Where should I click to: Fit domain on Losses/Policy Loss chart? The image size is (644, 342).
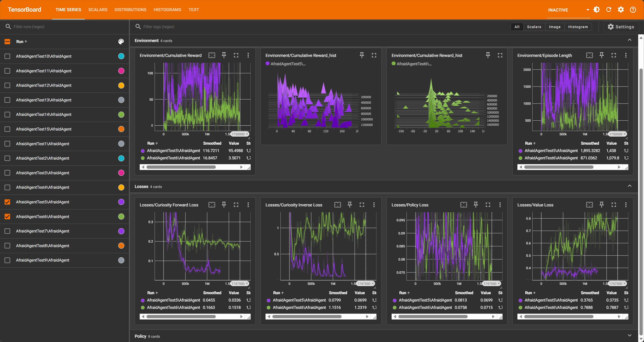[x=463, y=205]
